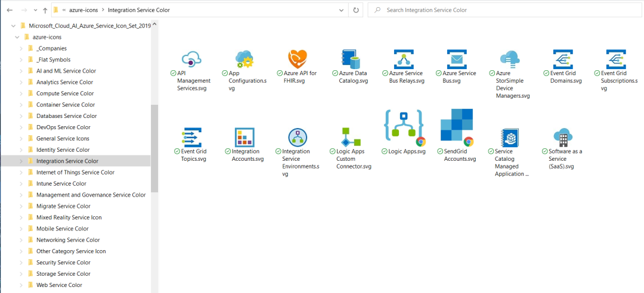Click the azure-icons breadcrumb segment
The height and width of the screenshot is (293, 644).
tap(83, 10)
